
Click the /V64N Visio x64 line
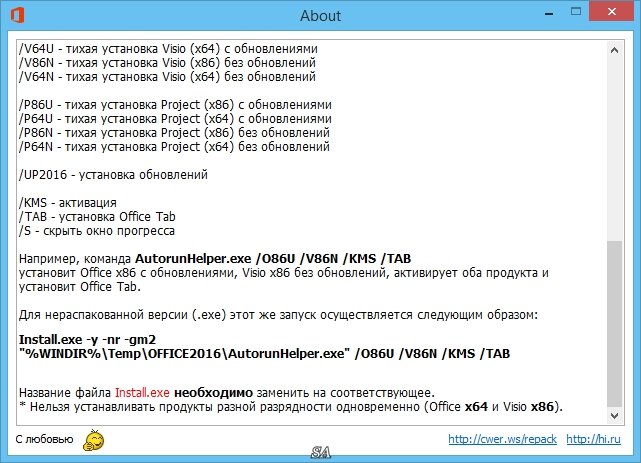coord(167,76)
